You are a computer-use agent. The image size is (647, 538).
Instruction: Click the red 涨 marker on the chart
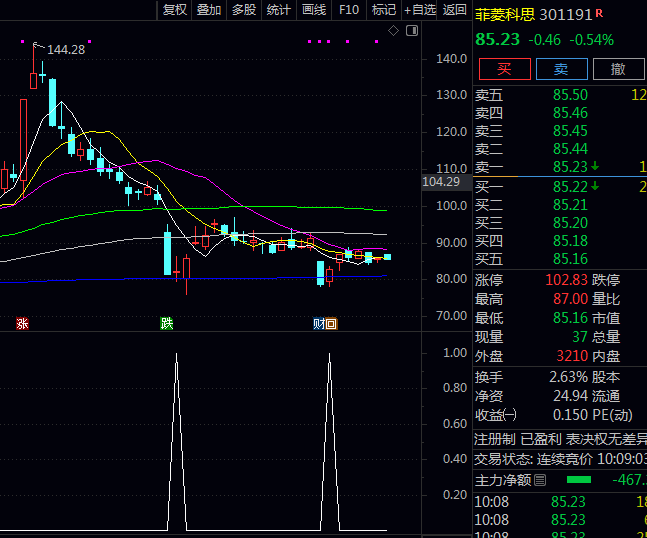point(22,323)
